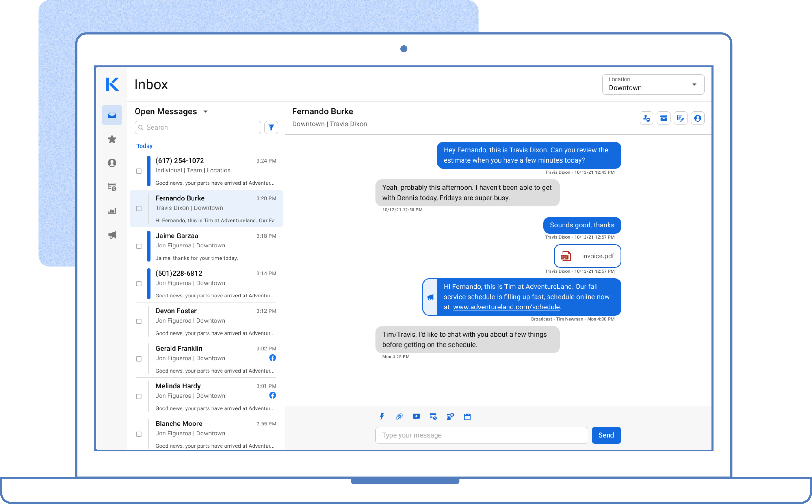Image resolution: width=812 pixels, height=504 pixels.
Task: Check the checkbox on Jaime Garzaa's conversation
Action: point(139,246)
